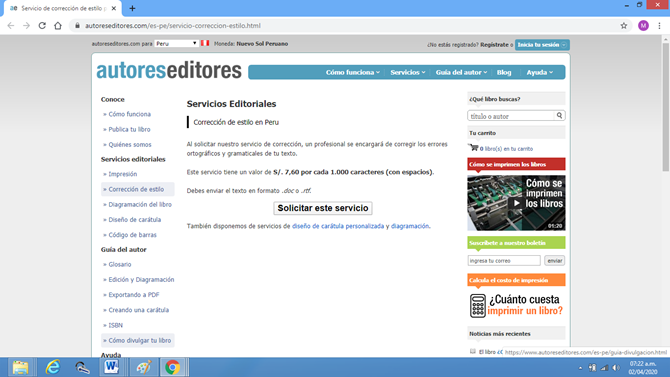Image resolution: width=670 pixels, height=377 pixels.
Task: Click the Chrome taskbar icon
Action: point(173,367)
